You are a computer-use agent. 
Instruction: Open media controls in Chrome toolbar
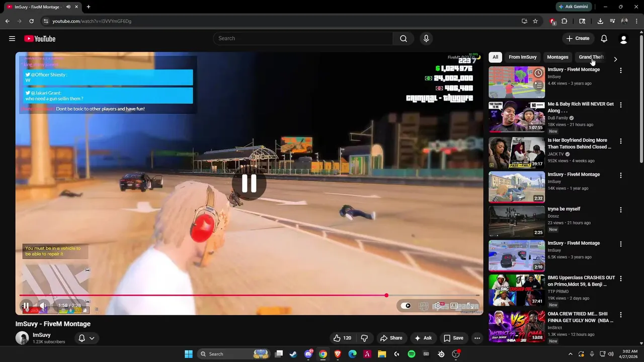tap(612, 21)
